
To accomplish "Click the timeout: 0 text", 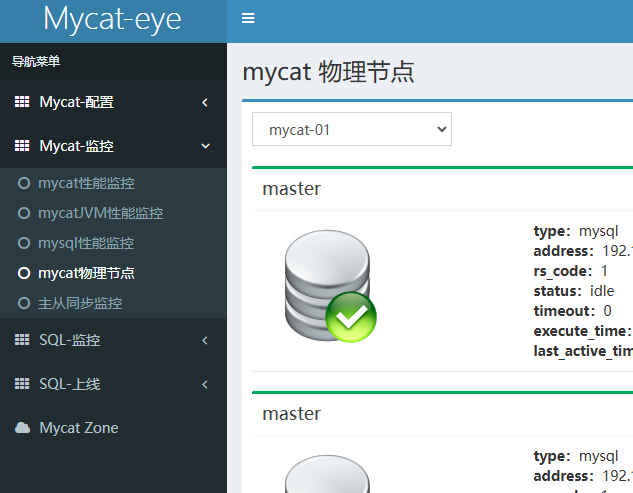I will point(572,311).
